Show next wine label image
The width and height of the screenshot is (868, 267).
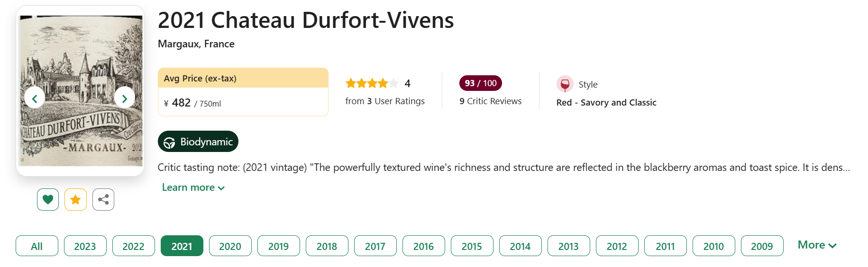(x=125, y=98)
